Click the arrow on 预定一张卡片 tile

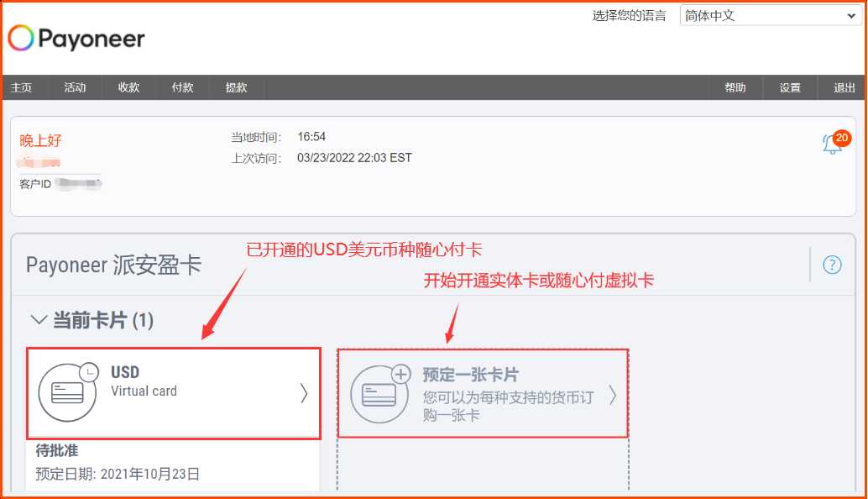pos(613,395)
